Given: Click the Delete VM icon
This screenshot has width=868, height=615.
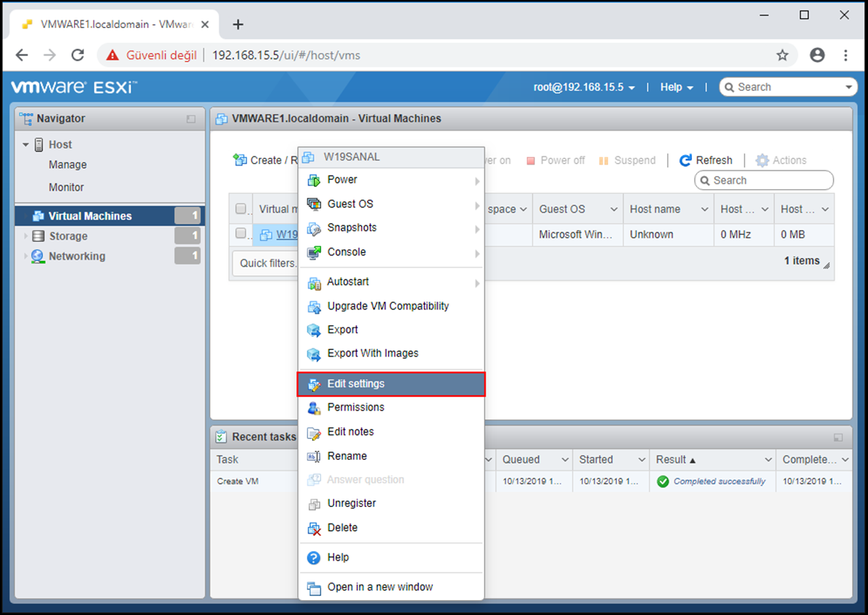Looking at the screenshot, I should click(314, 528).
